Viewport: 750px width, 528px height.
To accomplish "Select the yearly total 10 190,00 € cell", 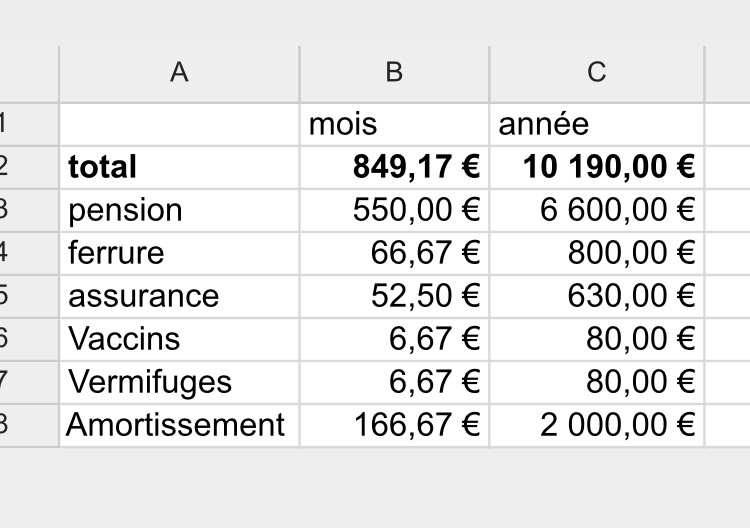I will tap(596, 167).
